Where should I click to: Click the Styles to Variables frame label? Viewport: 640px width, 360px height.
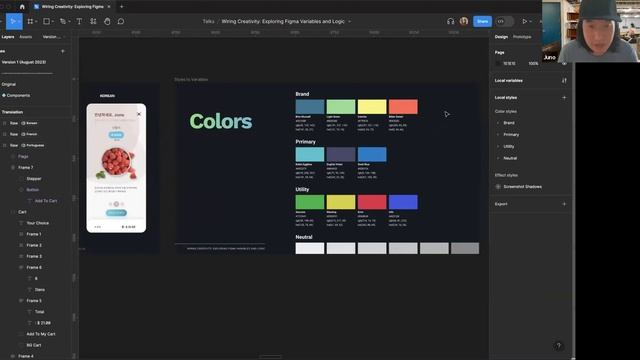click(191, 80)
